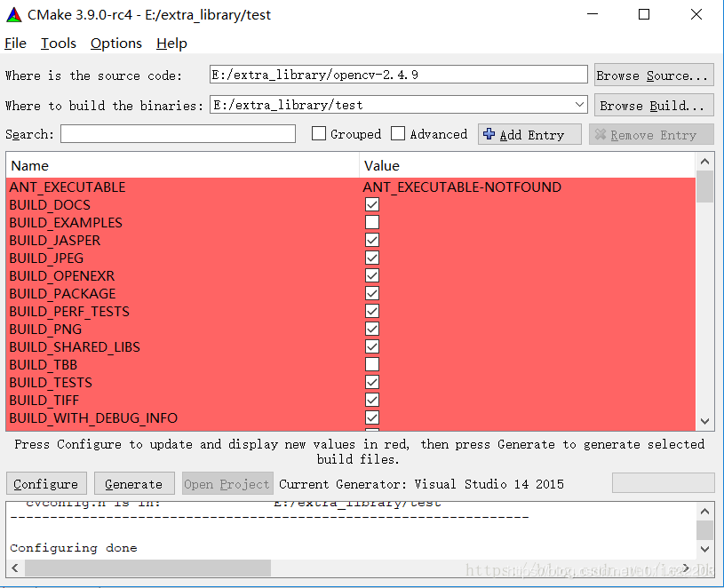The image size is (724, 588).
Task: Click the output log horizontal scrollbar thumb
Action: (147, 568)
